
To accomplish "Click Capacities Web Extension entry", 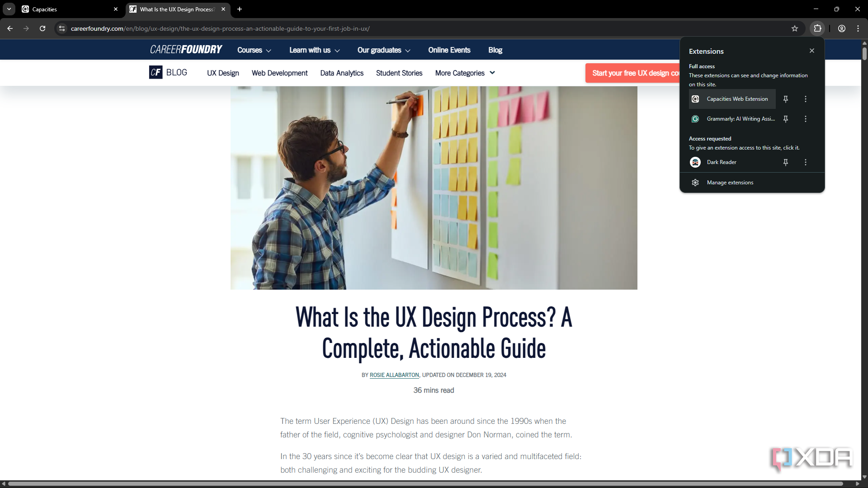I will click(x=732, y=99).
